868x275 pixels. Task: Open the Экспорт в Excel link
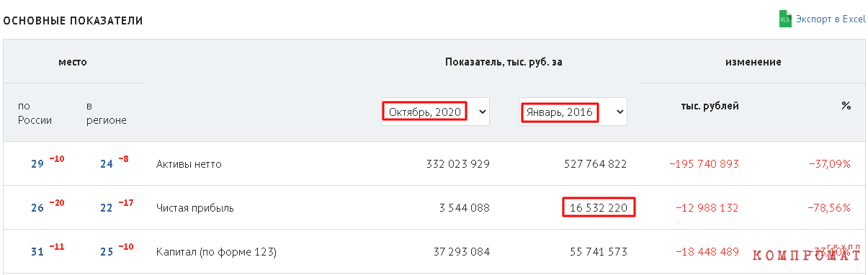tap(831, 19)
